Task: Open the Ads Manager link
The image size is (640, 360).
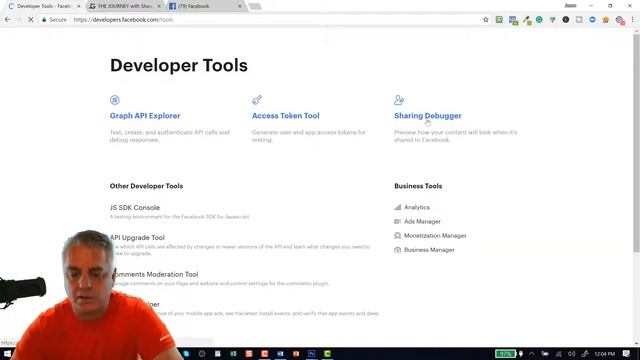Action: coord(422,222)
